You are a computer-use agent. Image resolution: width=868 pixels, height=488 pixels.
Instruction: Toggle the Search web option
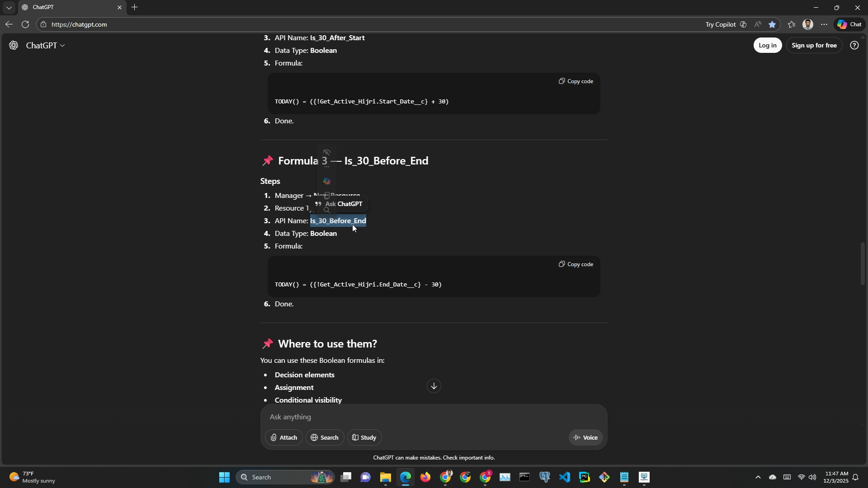click(x=325, y=438)
